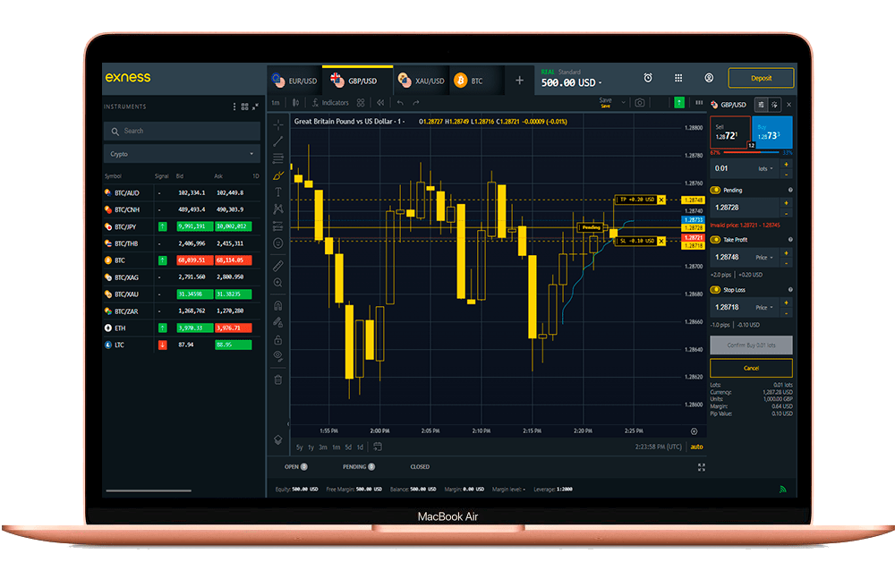Toggle the Pending order switch

tap(716, 190)
